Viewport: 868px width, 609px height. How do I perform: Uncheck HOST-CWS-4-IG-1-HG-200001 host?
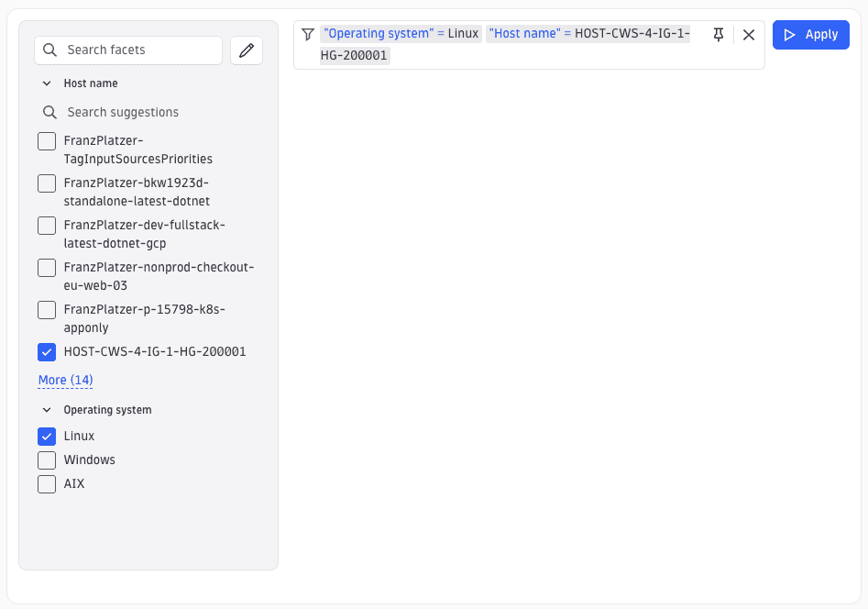pyautogui.click(x=47, y=352)
